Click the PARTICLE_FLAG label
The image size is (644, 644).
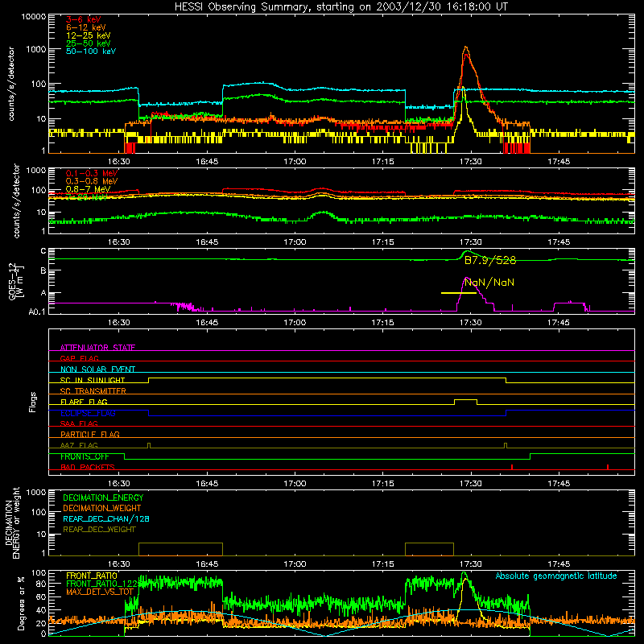(x=90, y=434)
